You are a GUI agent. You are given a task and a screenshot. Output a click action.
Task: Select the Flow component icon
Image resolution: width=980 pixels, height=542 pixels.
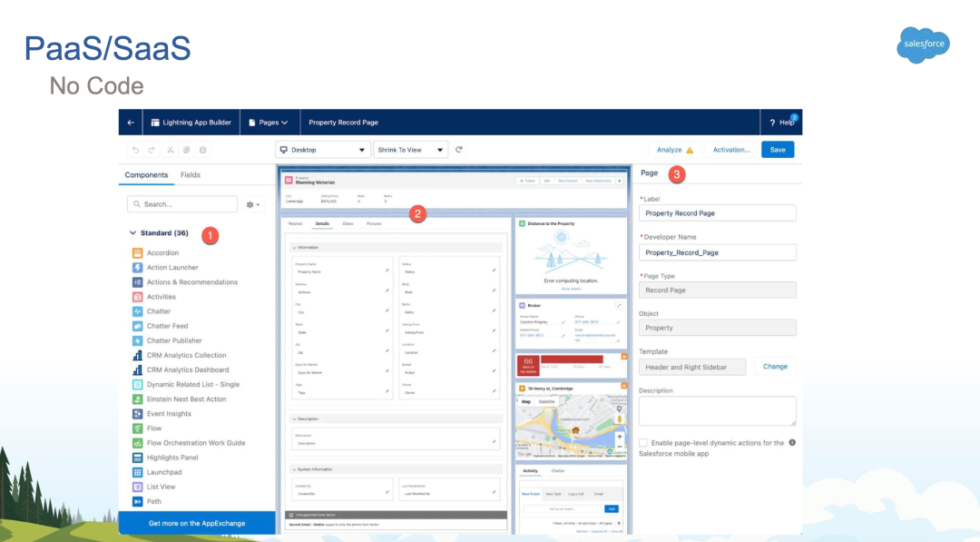tap(138, 429)
